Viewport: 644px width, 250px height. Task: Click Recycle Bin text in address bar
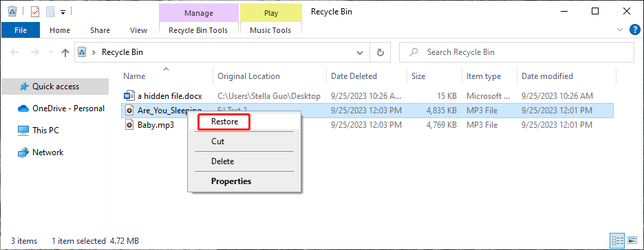[x=122, y=52]
